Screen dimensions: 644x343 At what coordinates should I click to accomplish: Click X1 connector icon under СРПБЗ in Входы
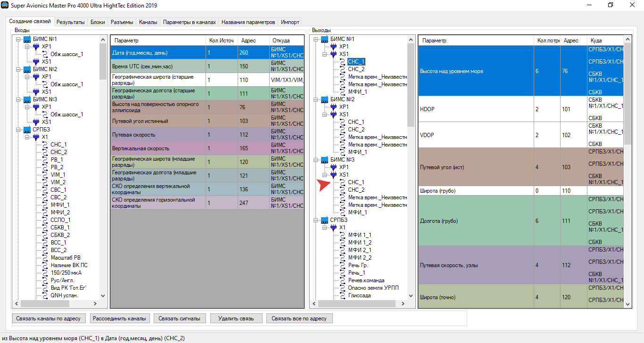36,137
